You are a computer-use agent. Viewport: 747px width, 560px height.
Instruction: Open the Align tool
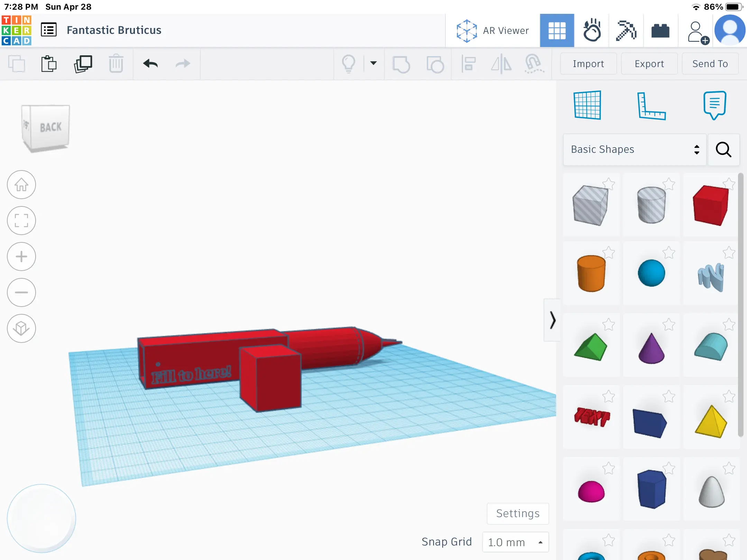coord(469,64)
